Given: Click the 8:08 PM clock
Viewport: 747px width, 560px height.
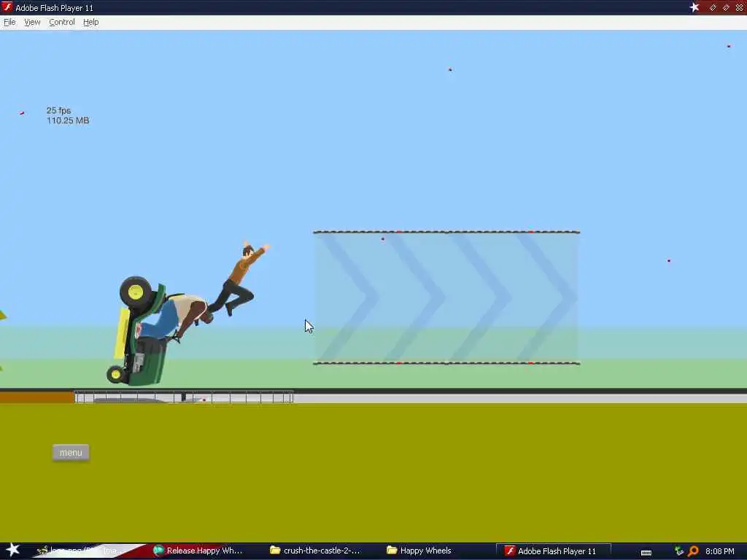Looking at the screenshot, I should coord(720,551).
